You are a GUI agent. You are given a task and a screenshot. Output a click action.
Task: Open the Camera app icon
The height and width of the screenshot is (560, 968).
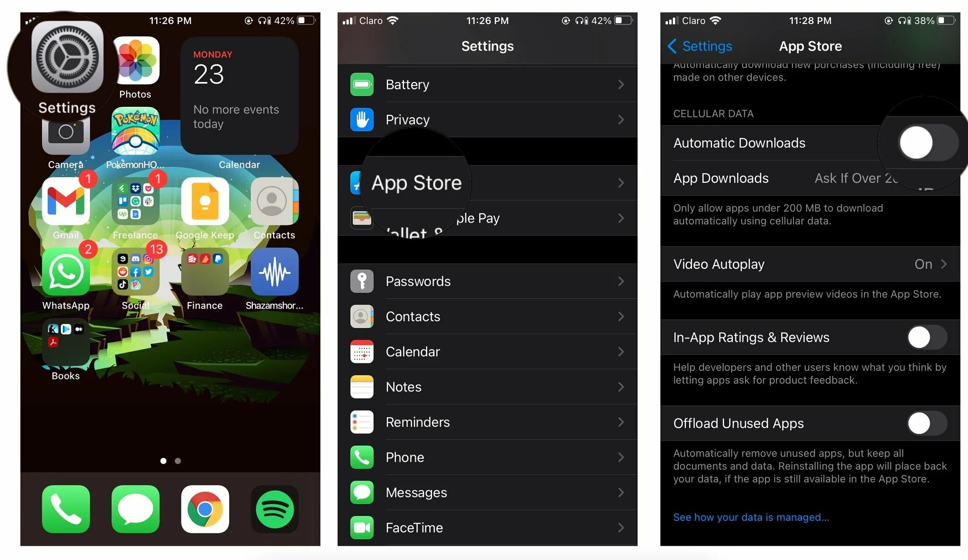click(x=65, y=136)
